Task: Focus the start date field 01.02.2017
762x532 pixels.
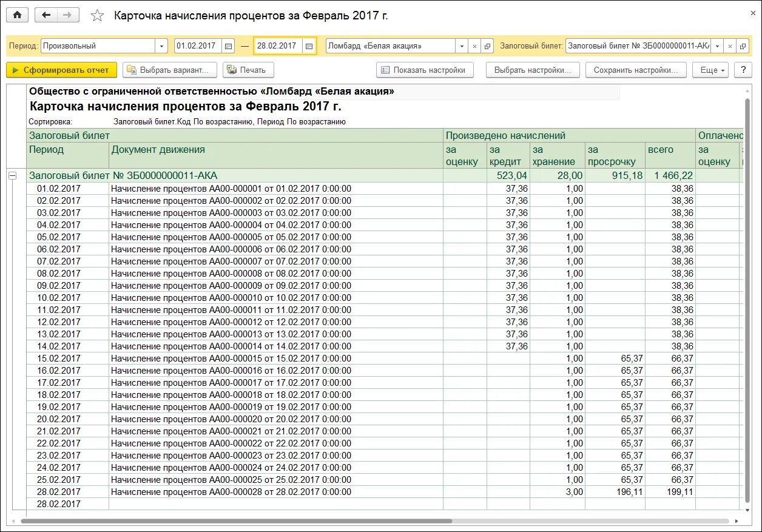Action: (198, 46)
